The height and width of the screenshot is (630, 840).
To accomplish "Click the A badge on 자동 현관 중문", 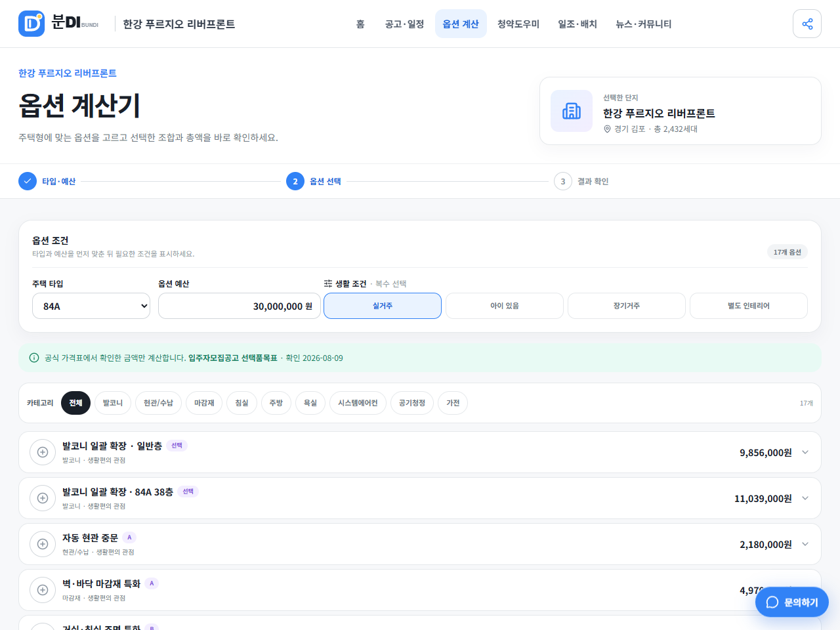I will (129, 537).
